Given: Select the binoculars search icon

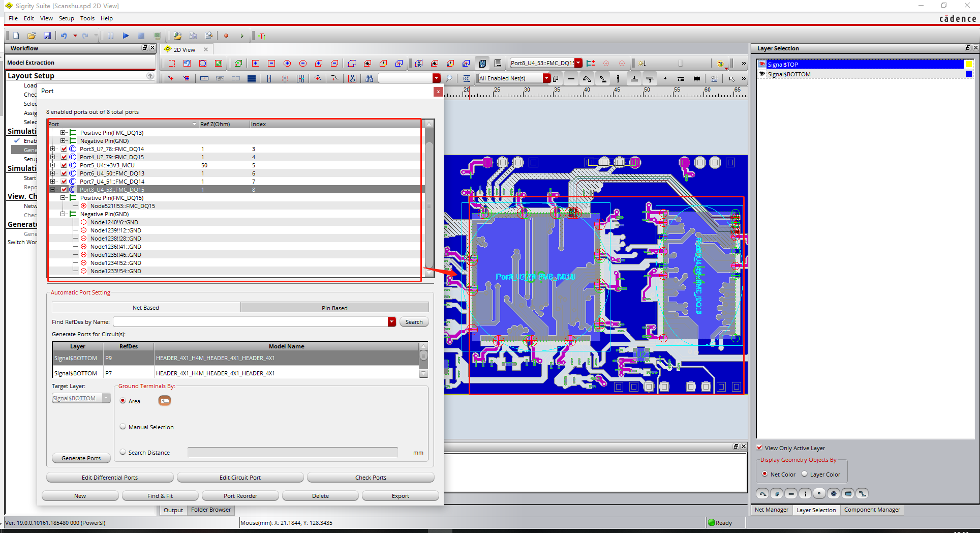Looking at the screenshot, I should [370, 78].
